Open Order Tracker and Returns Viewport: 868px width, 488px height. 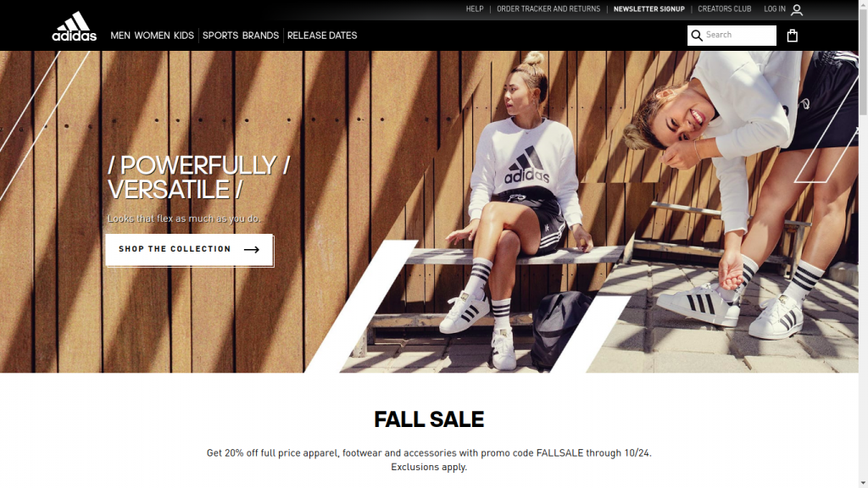tap(548, 8)
